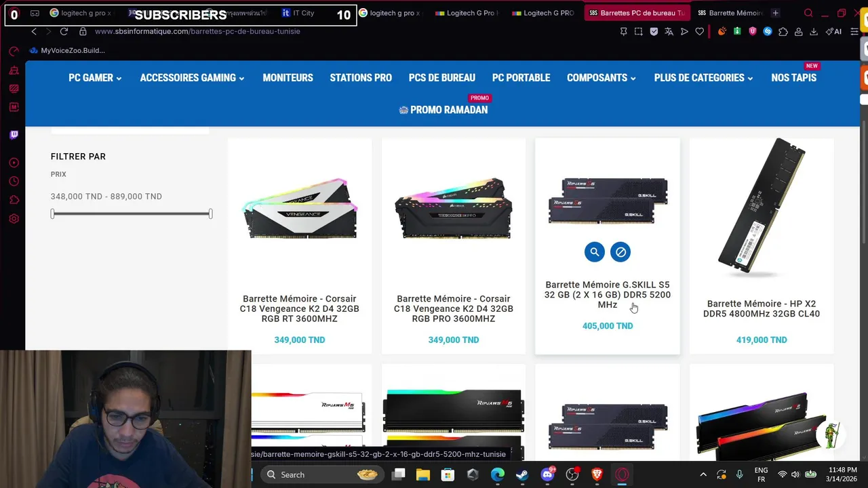Open History clock icon in sidebar

pyautogui.click(x=14, y=181)
